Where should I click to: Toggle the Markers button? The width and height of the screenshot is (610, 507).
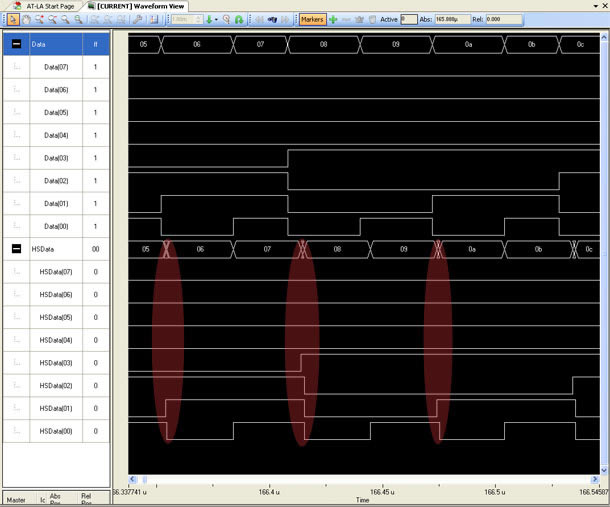pyautogui.click(x=312, y=19)
